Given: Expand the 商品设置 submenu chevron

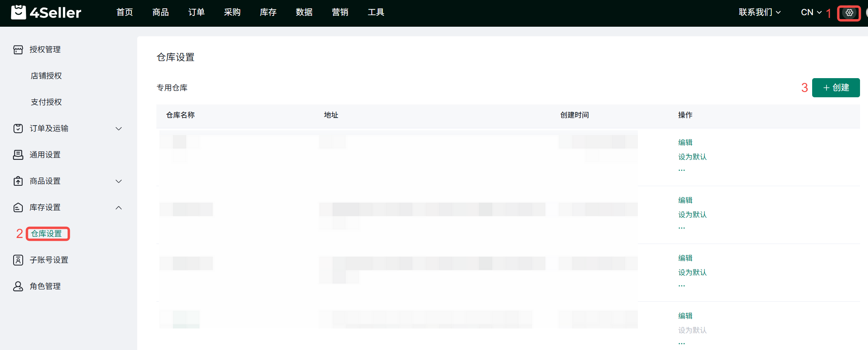Looking at the screenshot, I should [x=118, y=181].
